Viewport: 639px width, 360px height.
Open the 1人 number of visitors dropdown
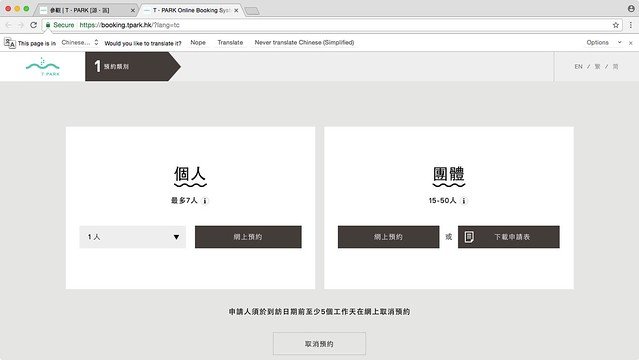132,237
